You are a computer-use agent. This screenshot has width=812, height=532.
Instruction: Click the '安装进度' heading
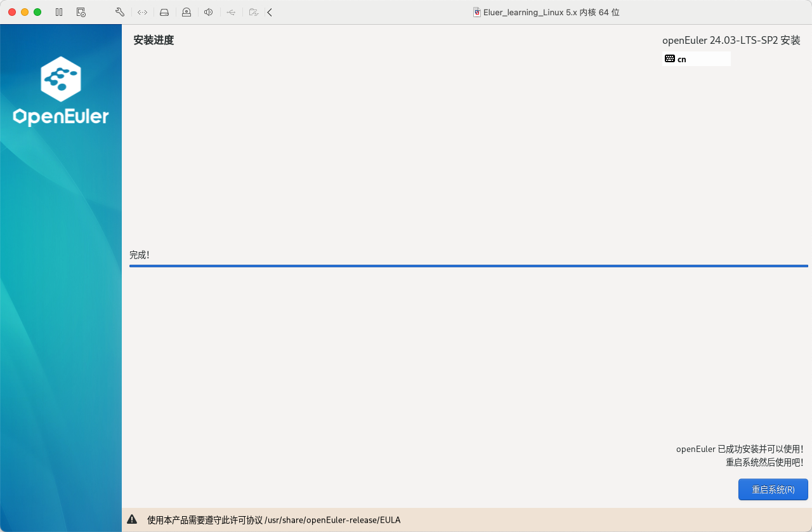154,40
